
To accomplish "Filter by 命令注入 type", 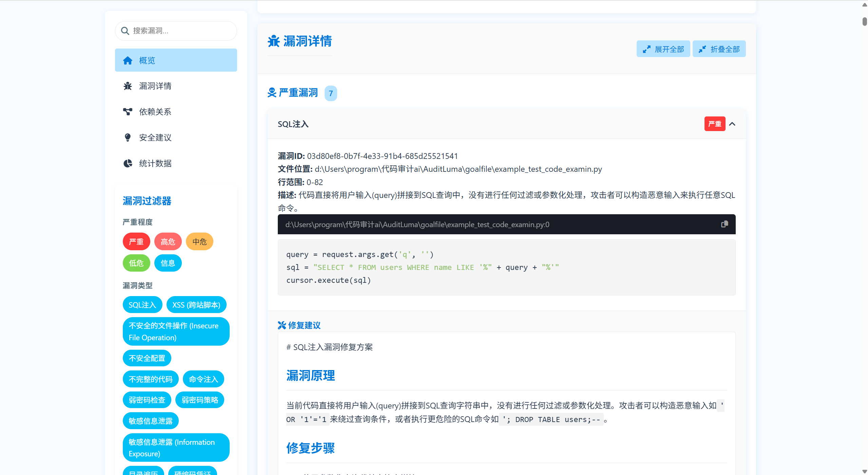I will tap(204, 379).
